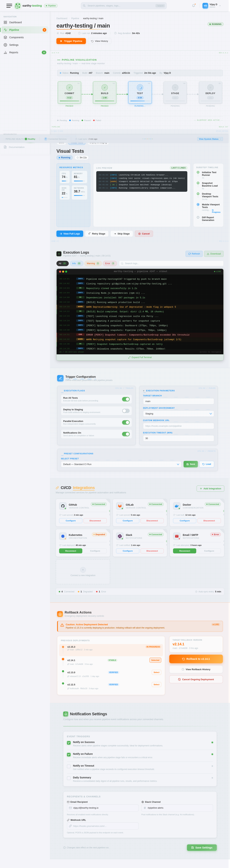Open Dashboard from sidebar
230x868 pixels.
tap(25, 22)
